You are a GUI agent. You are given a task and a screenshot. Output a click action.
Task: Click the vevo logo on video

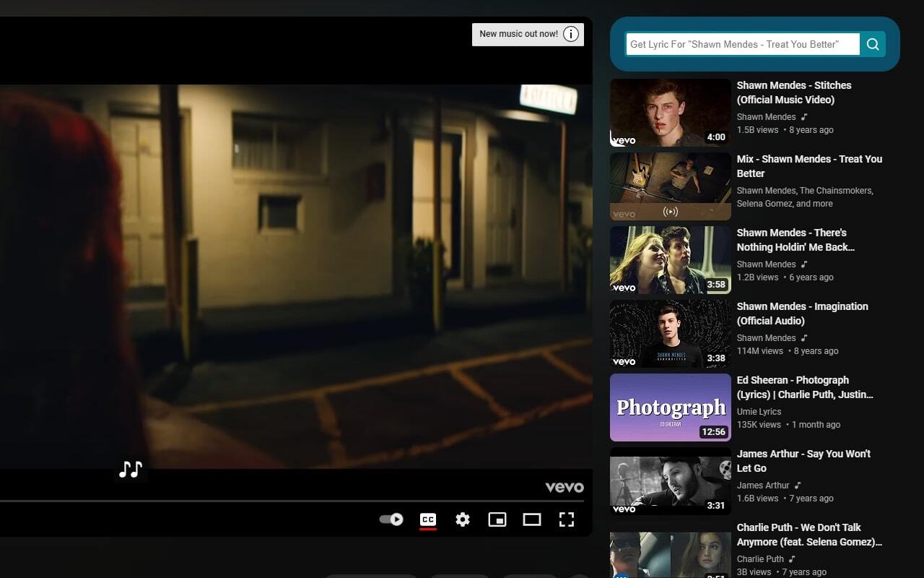tap(565, 487)
